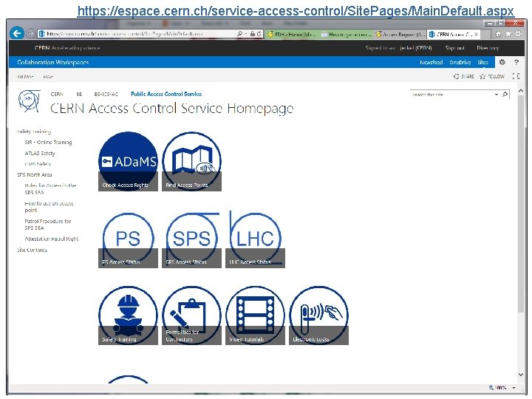The height and width of the screenshot is (399, 532).
Task: Open Patrol Procedure for SPS SBA link
Action: pos(48,225)
